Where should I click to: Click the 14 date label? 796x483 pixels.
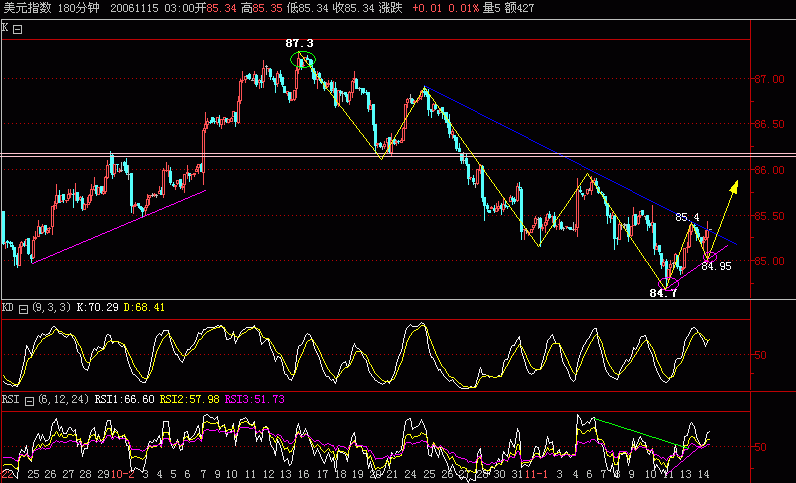[x=704, y=474]
